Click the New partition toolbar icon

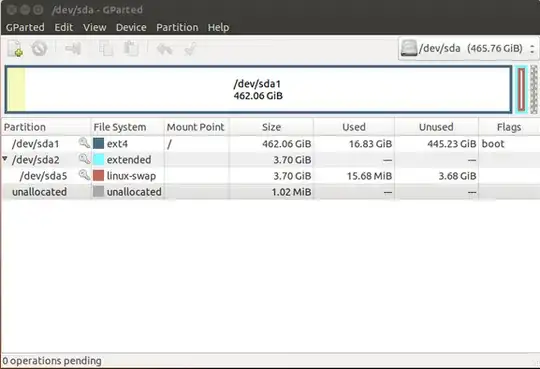pyautogui.click(x=15, y=48)
